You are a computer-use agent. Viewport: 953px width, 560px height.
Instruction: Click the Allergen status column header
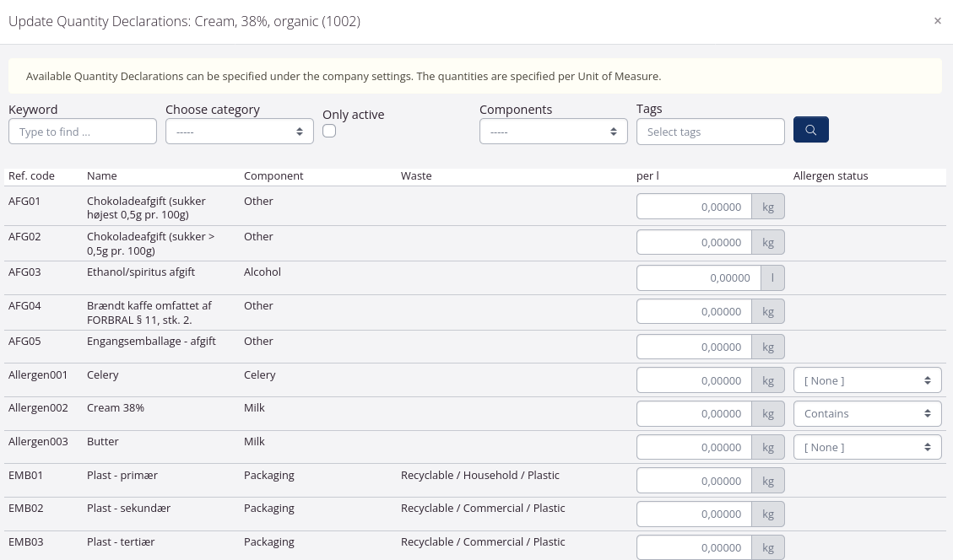[830, 175]
